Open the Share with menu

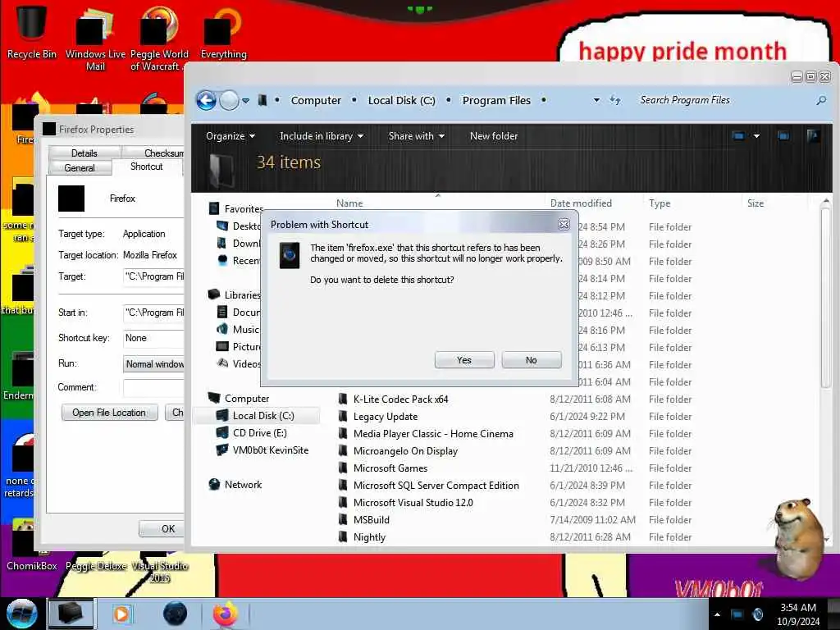click(x=416, y=136)
